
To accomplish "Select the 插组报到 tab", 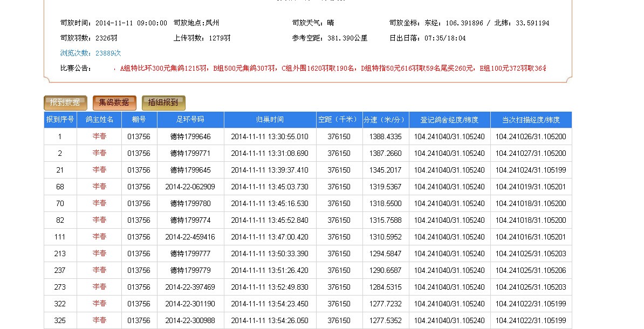I will [x=163, y=102].
